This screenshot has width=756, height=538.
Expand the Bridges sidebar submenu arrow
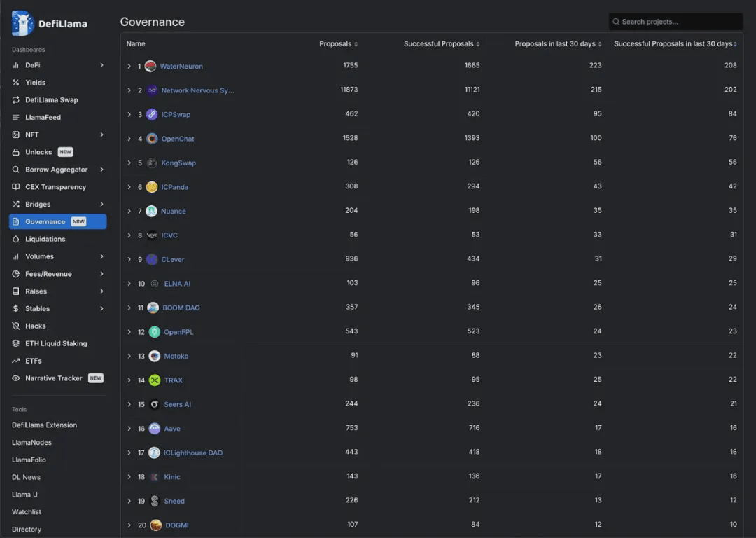point(101,205)
